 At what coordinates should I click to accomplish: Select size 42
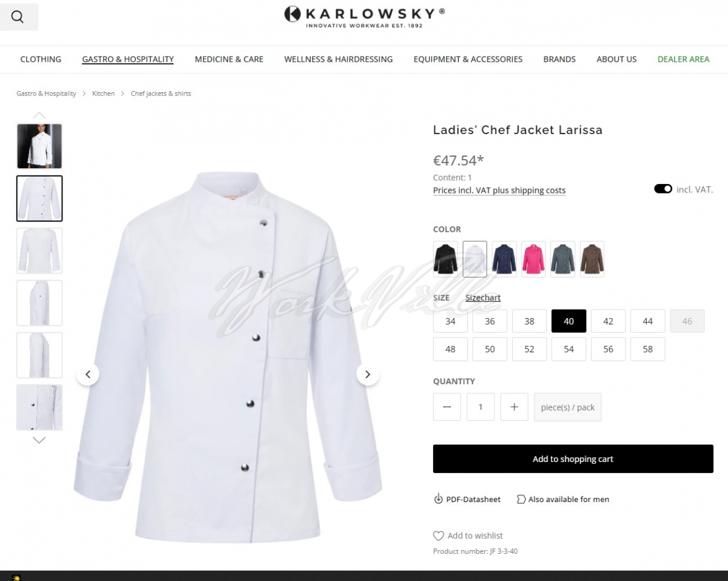(x=608, y=321)
